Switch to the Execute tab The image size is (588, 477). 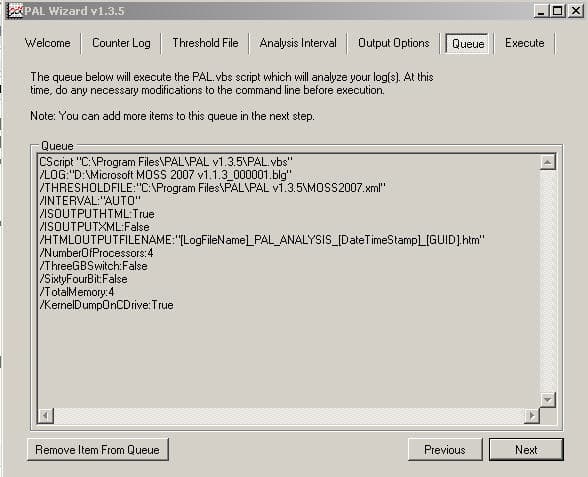pos(524,43)
